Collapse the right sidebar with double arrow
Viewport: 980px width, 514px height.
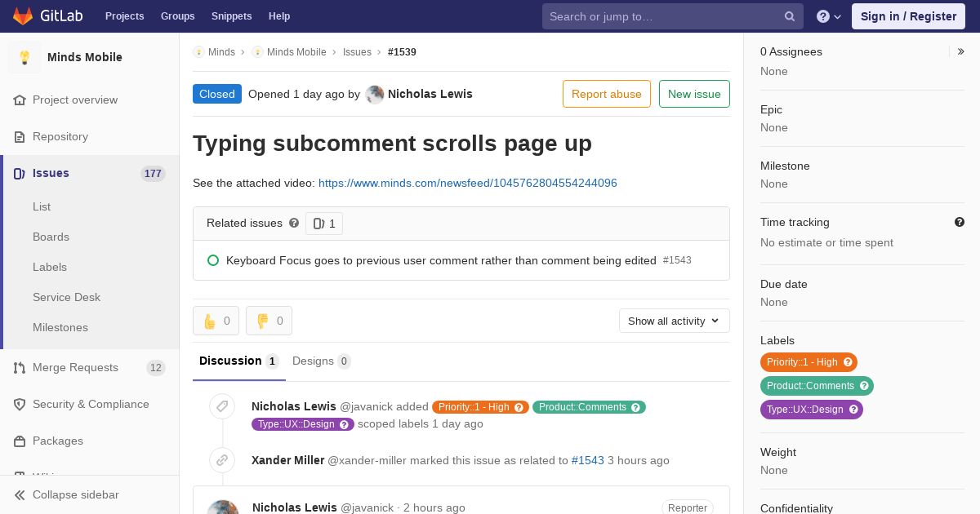(961, 51)
